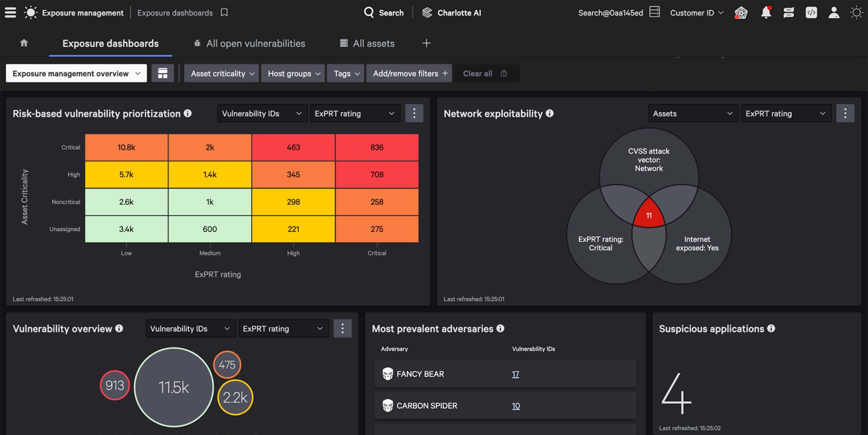This screenshot has height=435, width=868.
Task: Click the yellow 2.2k bubble
Action: tap(235, 397)
